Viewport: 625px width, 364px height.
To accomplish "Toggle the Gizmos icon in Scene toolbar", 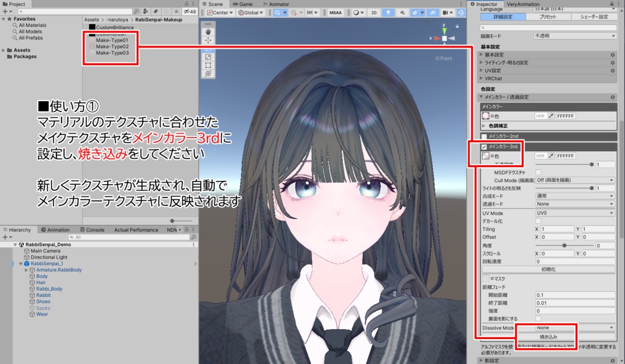I will pos(461,13).
